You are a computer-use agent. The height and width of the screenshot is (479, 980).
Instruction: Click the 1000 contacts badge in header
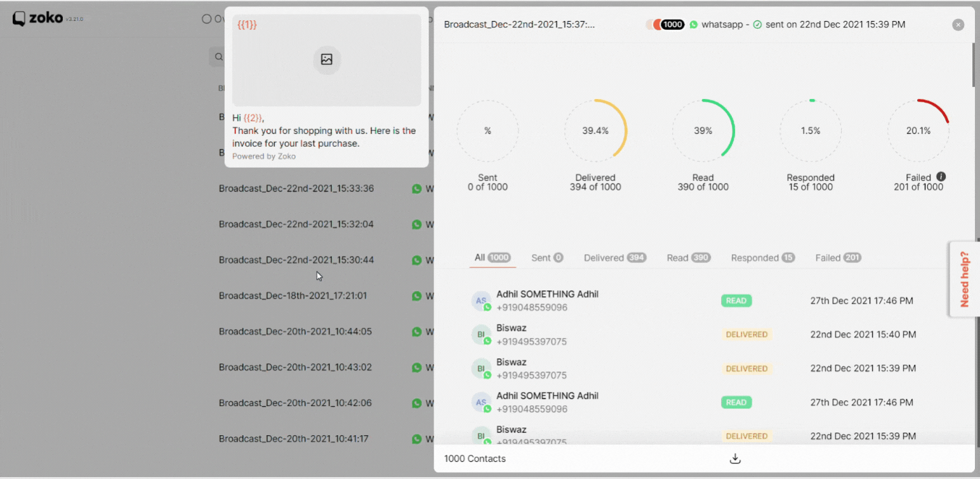pyautogui.click(x=673, y=25)
